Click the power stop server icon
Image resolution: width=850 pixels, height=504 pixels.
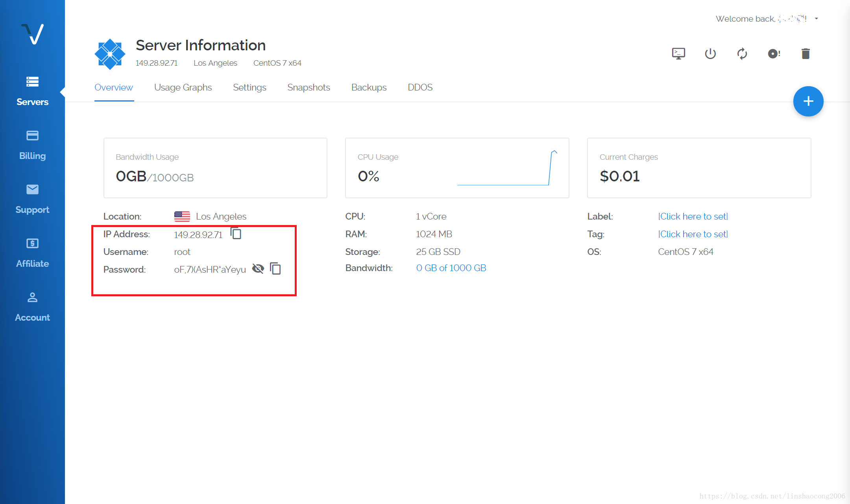[710, 54]
